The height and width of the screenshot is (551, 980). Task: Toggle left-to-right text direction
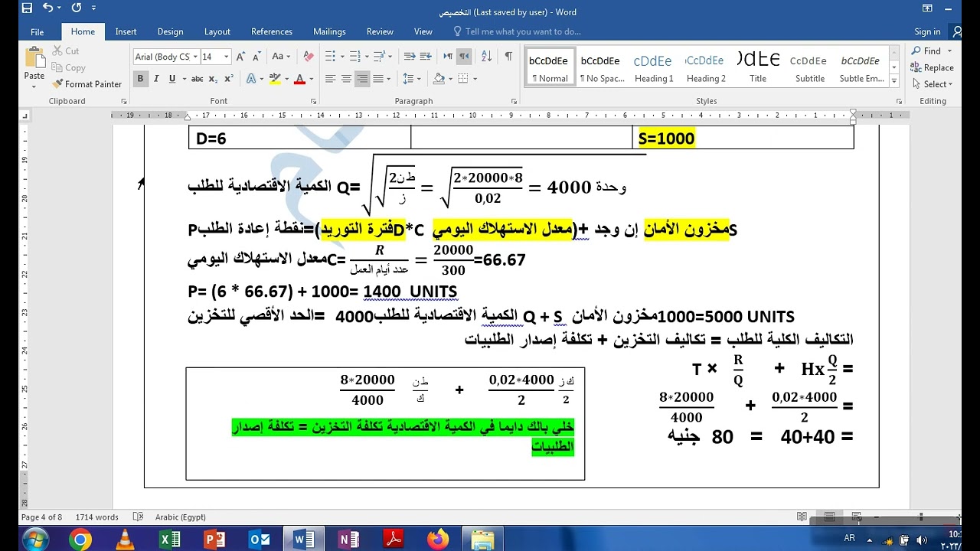[x=448, y=57]
